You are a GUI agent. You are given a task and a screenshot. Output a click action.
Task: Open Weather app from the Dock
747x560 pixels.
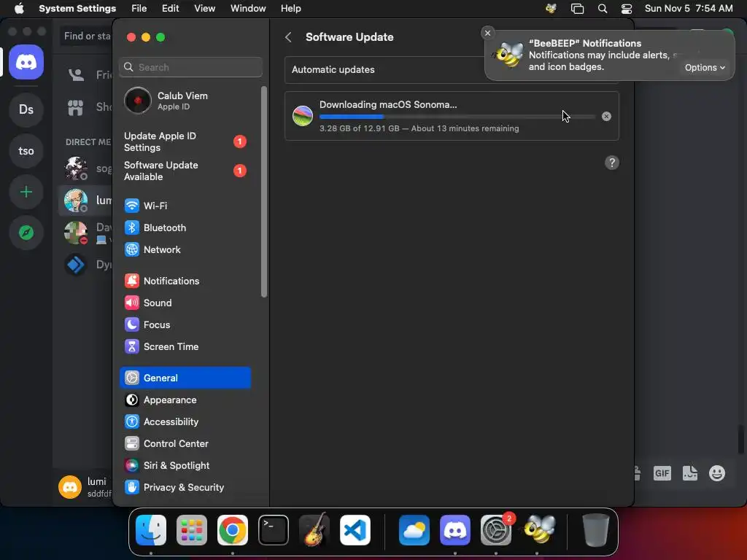414,530
